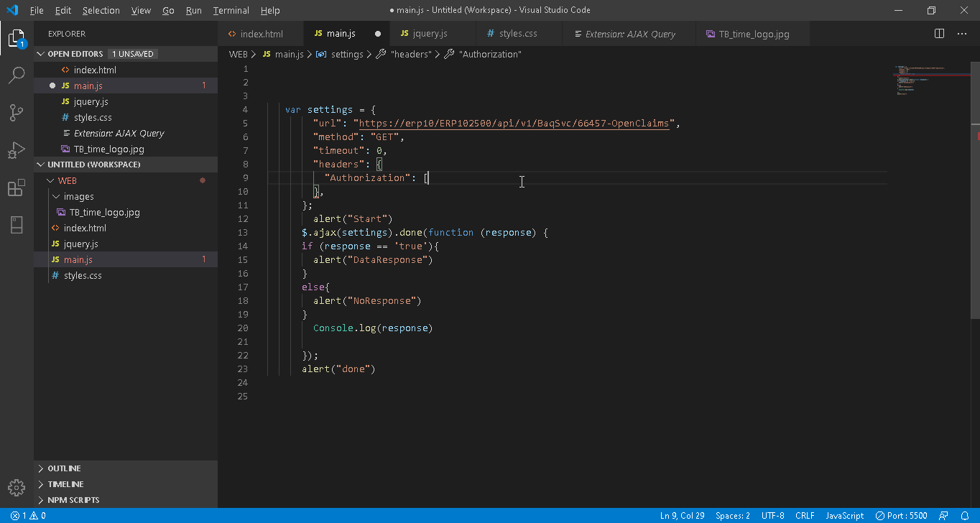Open the notifications bell
The image size is (980, 523).
966,515
